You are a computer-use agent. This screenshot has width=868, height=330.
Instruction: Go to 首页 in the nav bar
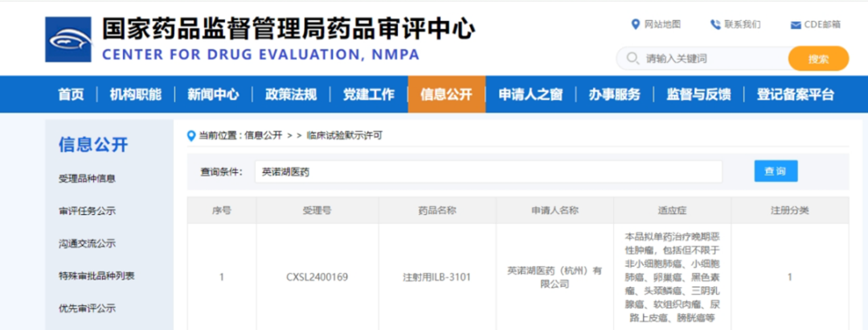71,94
